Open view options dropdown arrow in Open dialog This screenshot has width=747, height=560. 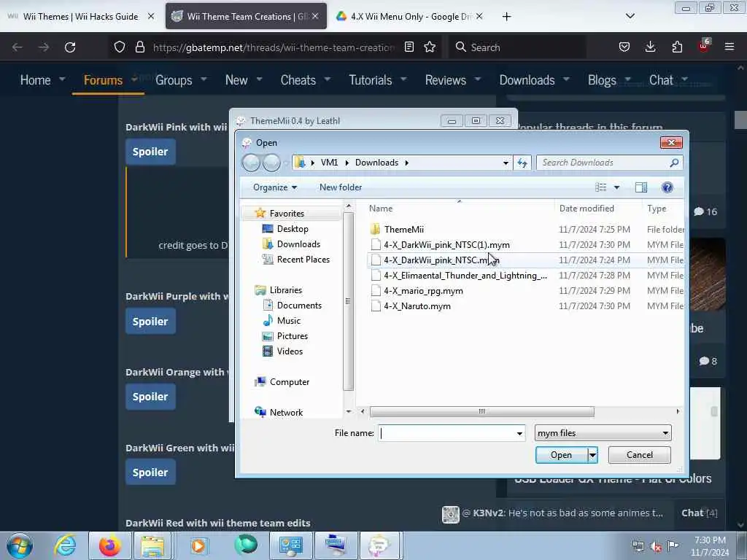[x=616, y=187]
